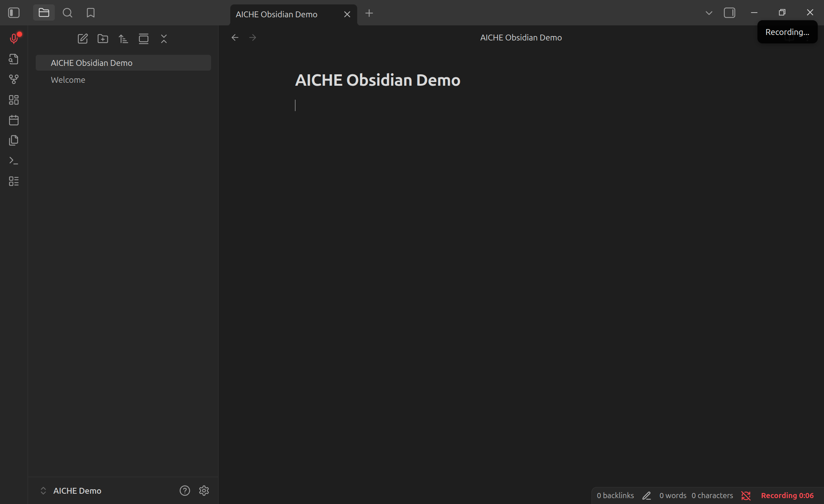Open search in the left sidebar
This screenshot has height=504, width=824.
point(68,13)
